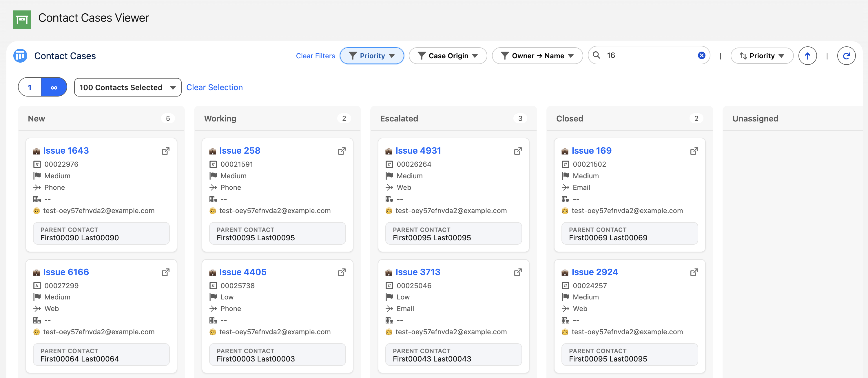The height and width of the screenshot is (378, 868).
Task: Click Clear Selection link
Action: point(214,87)
